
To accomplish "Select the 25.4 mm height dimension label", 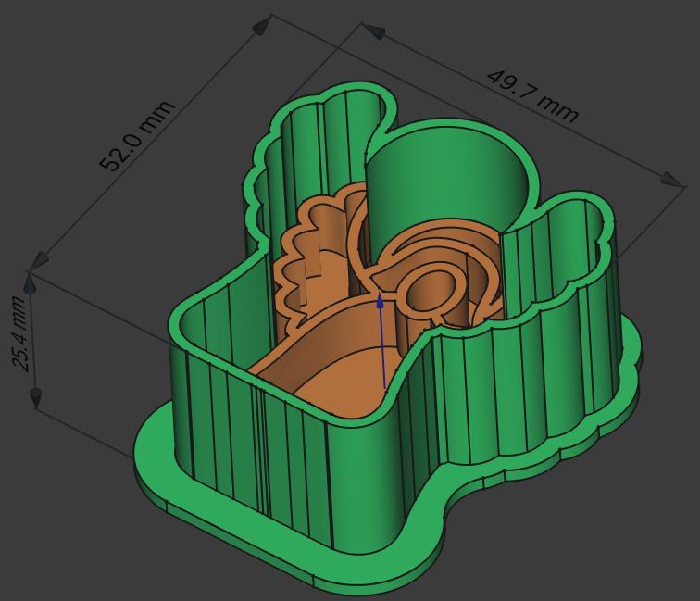I will [21, 333].
